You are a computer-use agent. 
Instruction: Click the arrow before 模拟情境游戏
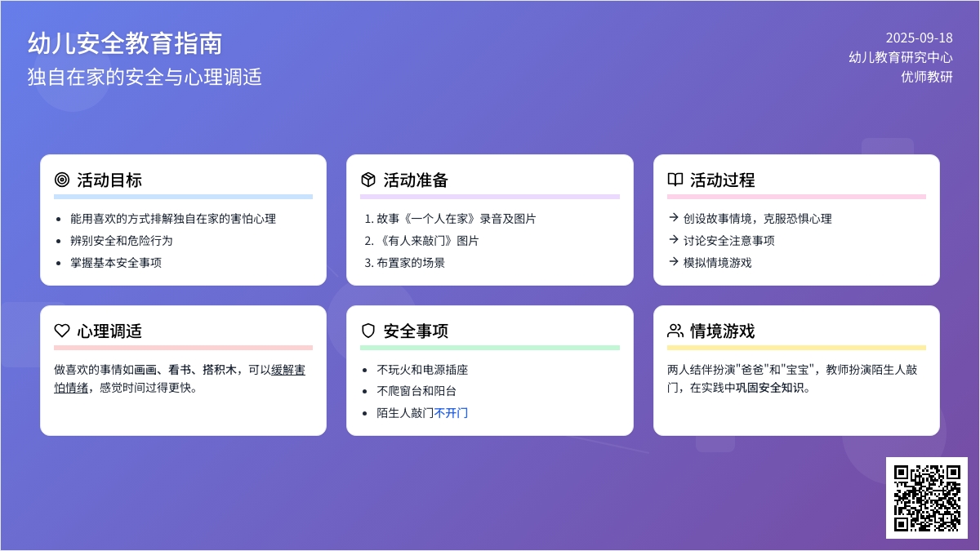pyautogui.click(x=673, y=262)
